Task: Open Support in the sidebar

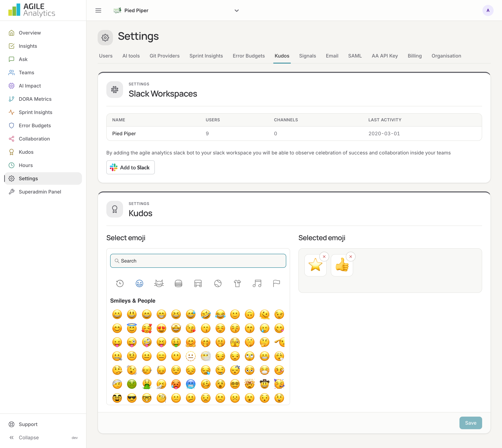Action: coord(43,424)
